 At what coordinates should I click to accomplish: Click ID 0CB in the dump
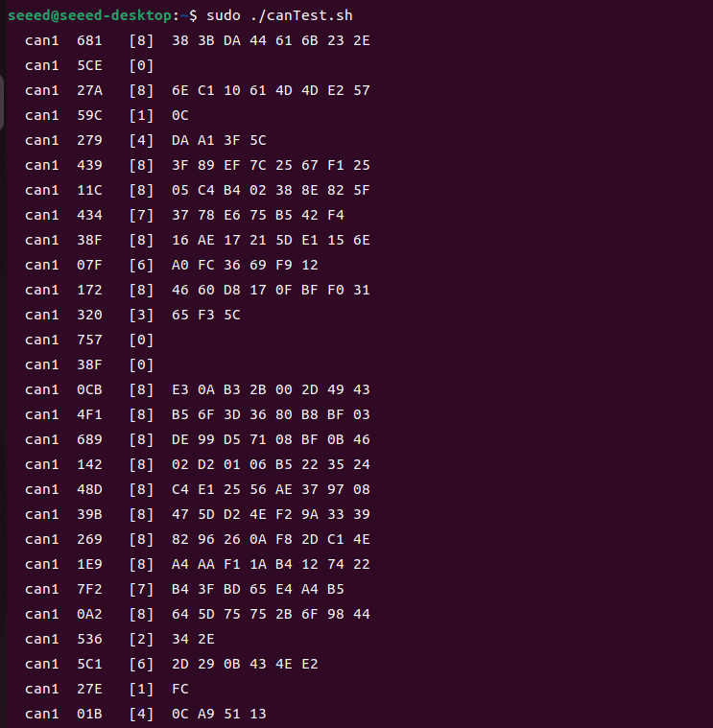[89, 390]
